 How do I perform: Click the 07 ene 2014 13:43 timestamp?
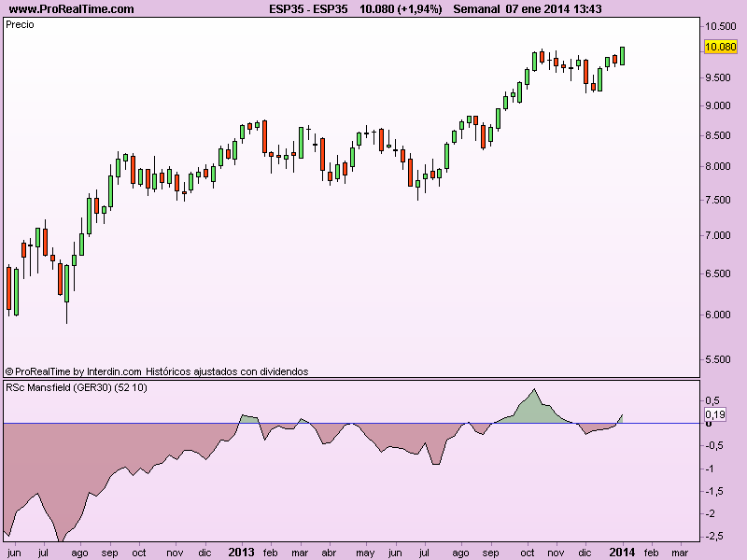click(x=554, y=9)
